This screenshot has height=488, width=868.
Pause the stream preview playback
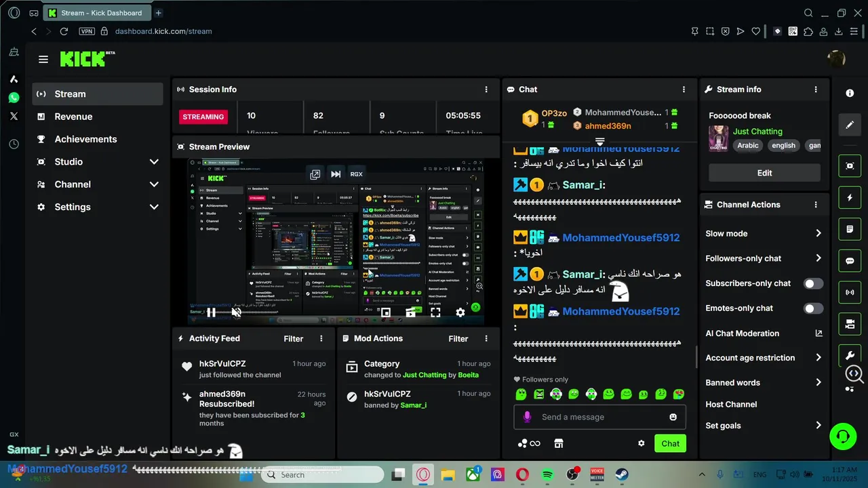[212, 312]
